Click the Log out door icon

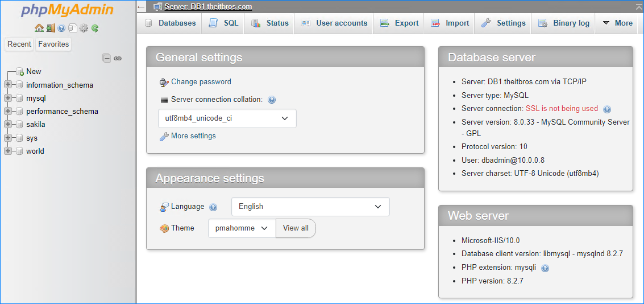click(51, 28)
